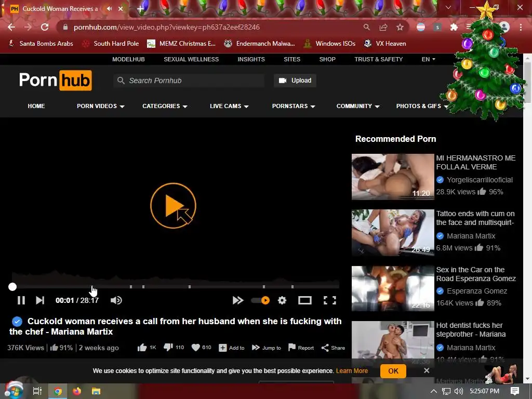Open INSIGHTS in the top bar

251,59
